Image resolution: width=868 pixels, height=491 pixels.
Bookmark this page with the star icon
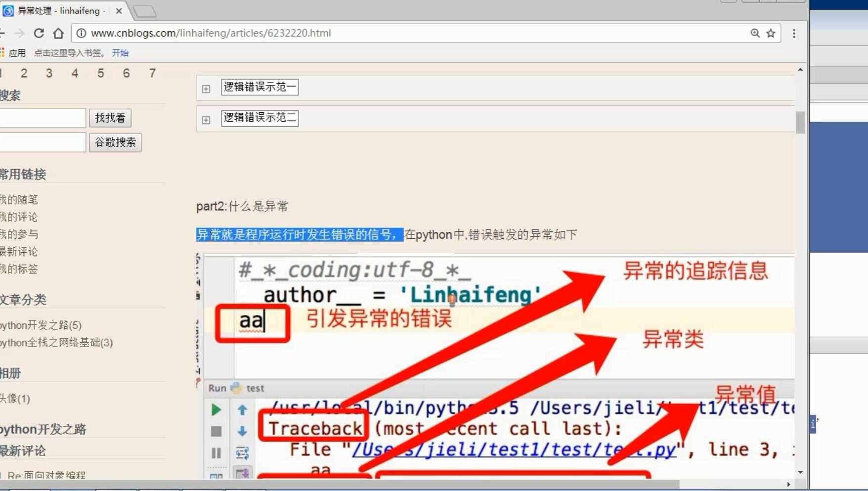(771, 33)
